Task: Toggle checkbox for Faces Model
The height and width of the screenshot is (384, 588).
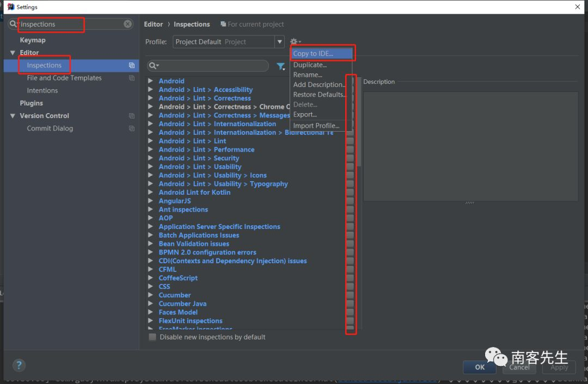Action: (350, 312)
